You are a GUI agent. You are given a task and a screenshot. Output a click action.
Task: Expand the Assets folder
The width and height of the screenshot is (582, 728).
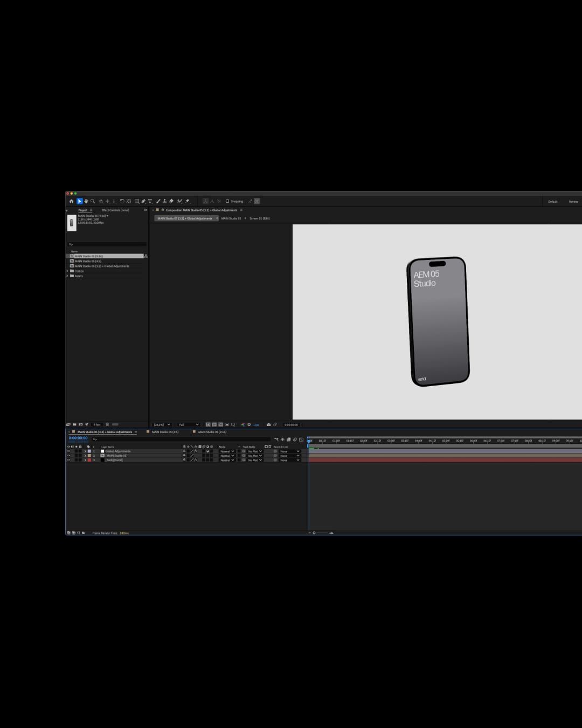(67, 276)
